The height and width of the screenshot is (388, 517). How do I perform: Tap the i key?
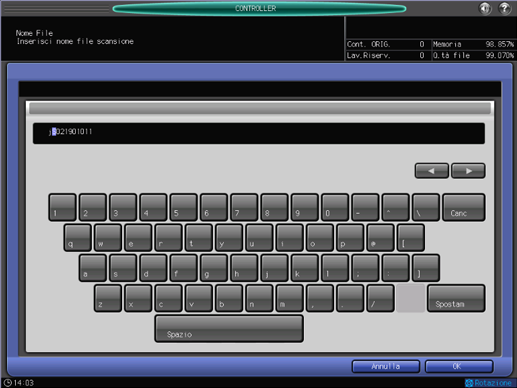pyautogui.click(x=290, y=238)
